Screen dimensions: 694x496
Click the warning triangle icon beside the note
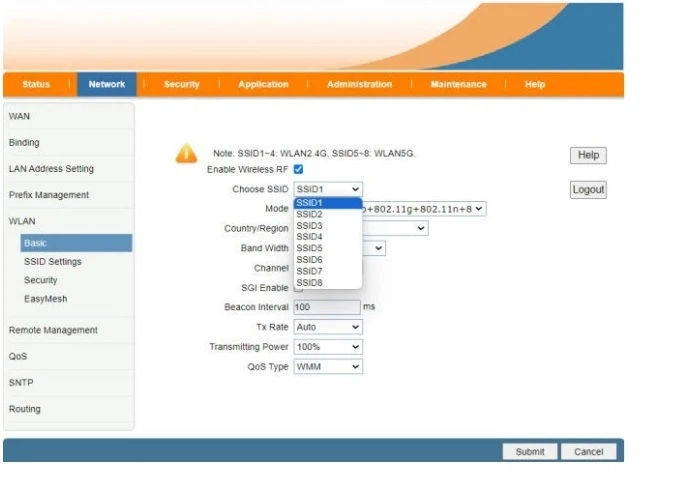coord(186,154)
